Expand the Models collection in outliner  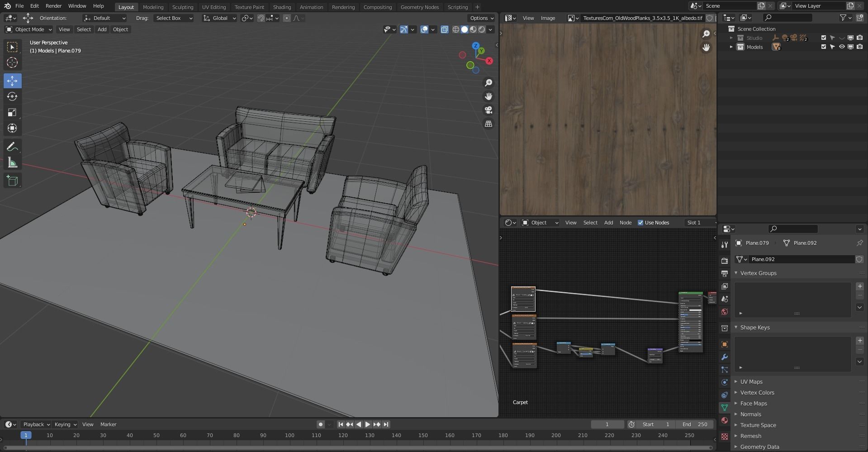click(x=731, y=47)
